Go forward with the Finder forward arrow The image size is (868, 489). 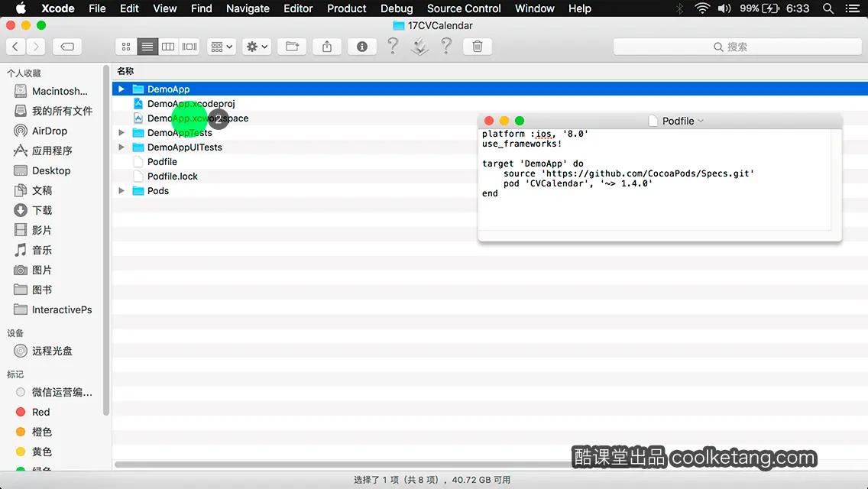coord(36,47)
